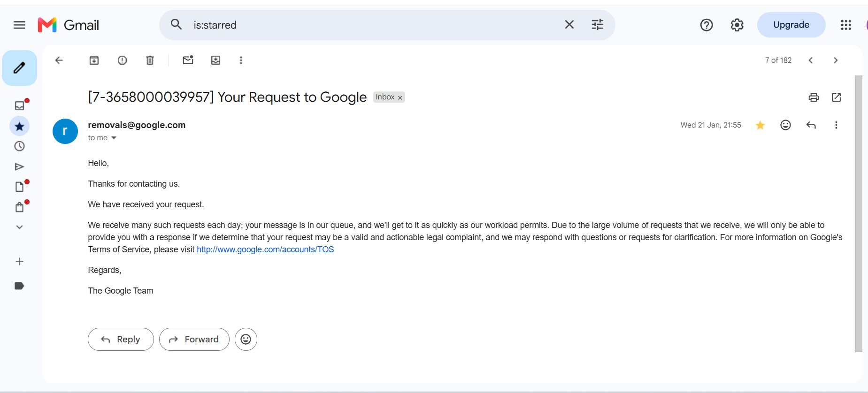Show search options filter icon
Viewport: 868px width, 393px height.
pos(597,24)
